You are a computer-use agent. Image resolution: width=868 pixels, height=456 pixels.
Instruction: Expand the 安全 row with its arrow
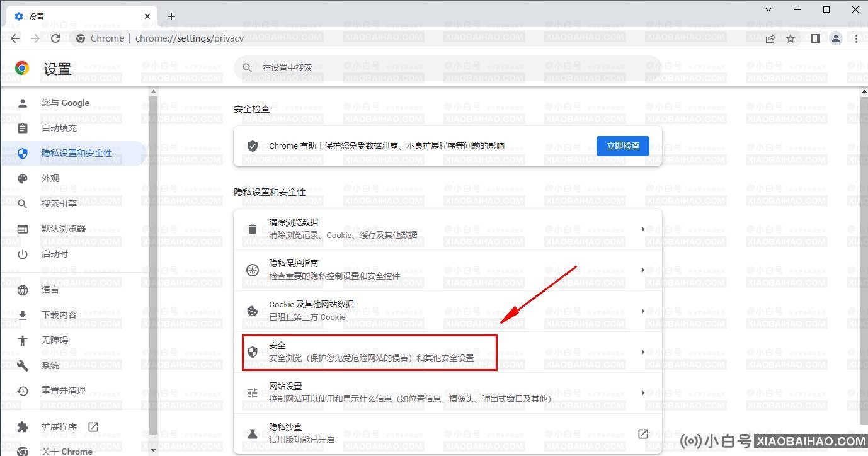[642, 352]
